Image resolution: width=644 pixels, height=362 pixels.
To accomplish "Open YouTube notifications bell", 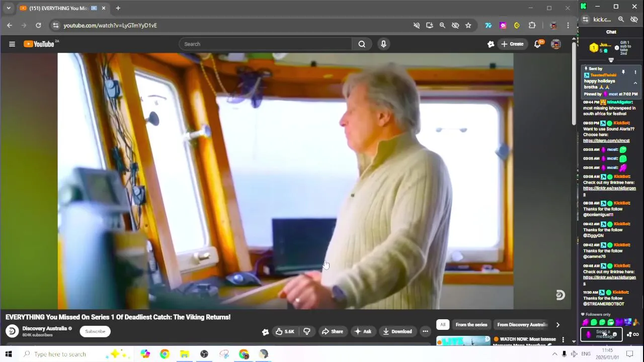I will tap(537, 44).
